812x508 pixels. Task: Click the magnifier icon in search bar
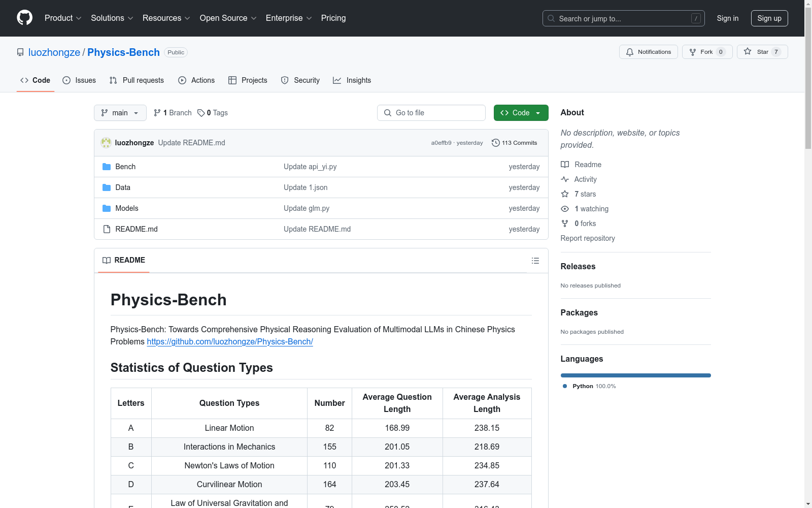tap(551, 18)
